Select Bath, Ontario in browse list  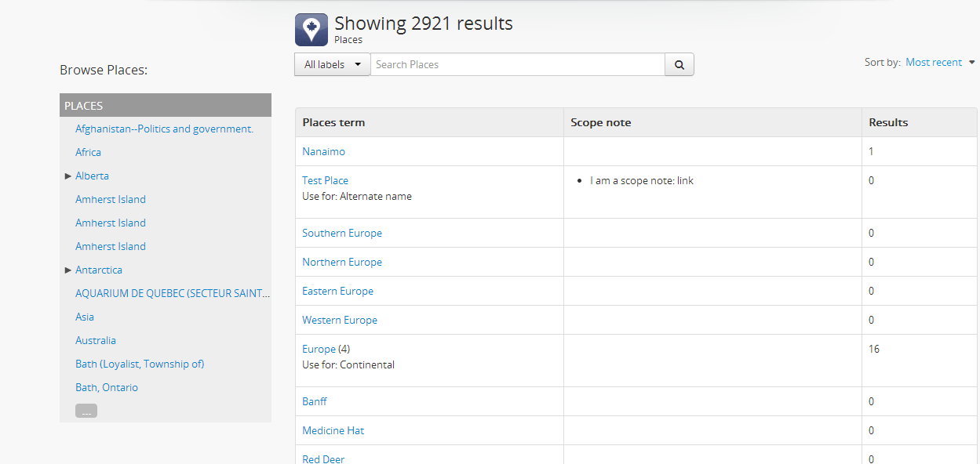coord(107,387)
